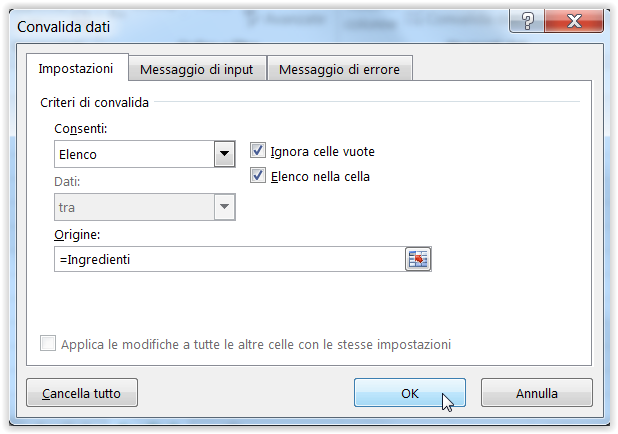Check Applica le modifiche a tutte le altre celle
The image size is (618, 434).
click(x=48, y=343)
